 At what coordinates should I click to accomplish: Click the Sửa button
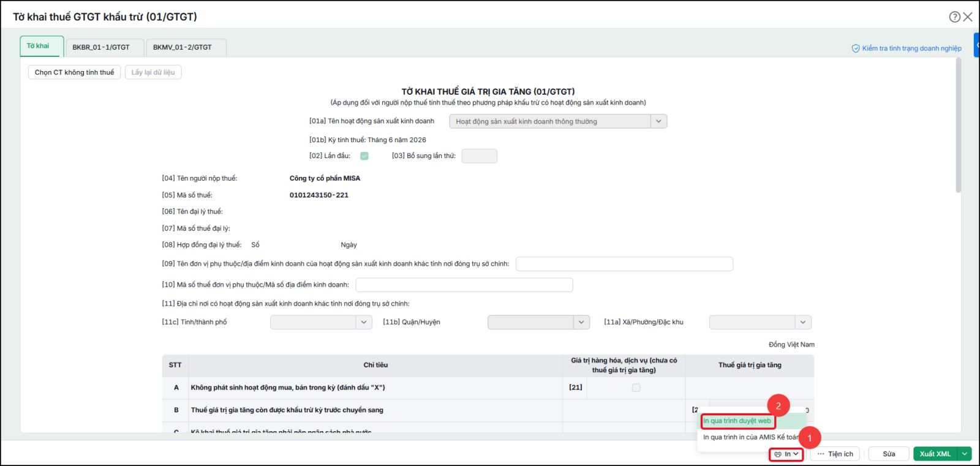point(889,454)
